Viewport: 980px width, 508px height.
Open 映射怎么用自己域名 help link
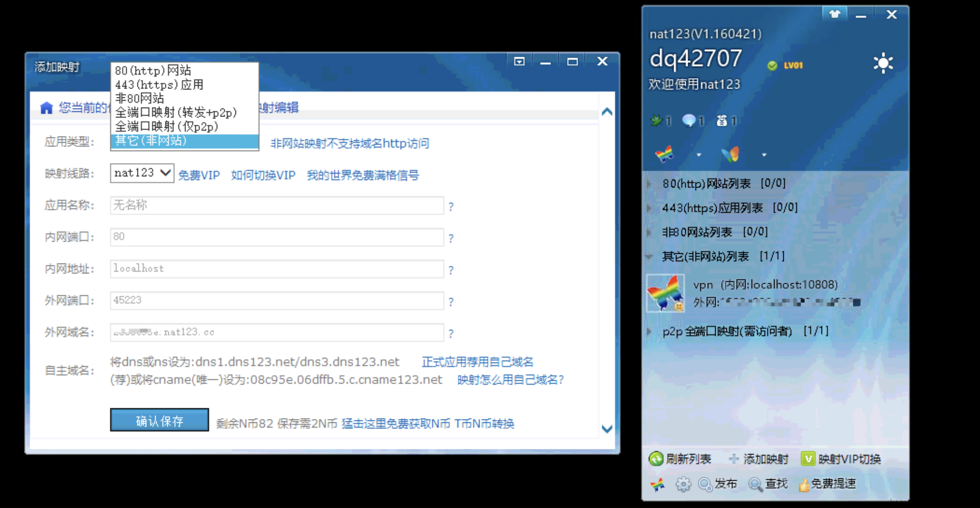pos(511,380)
